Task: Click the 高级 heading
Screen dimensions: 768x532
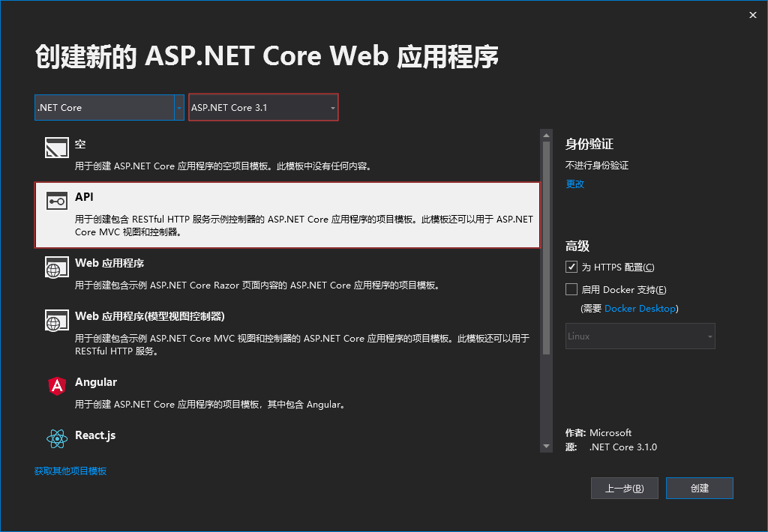Action: [x=577, y=246]
